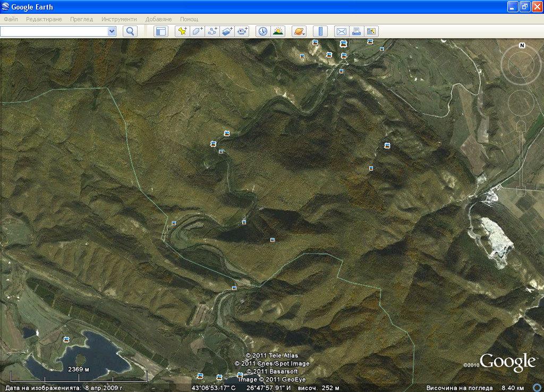Click the email envelope icon
This screenshot has width=544, height=392.
[341, 31]
